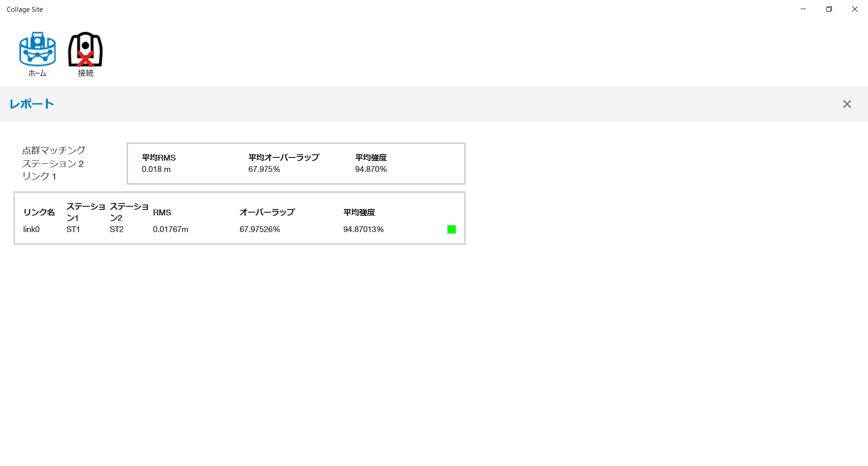Minimize the Collage Site window
This screenshot has width=868, height=466.
click(x=803, y=9)
